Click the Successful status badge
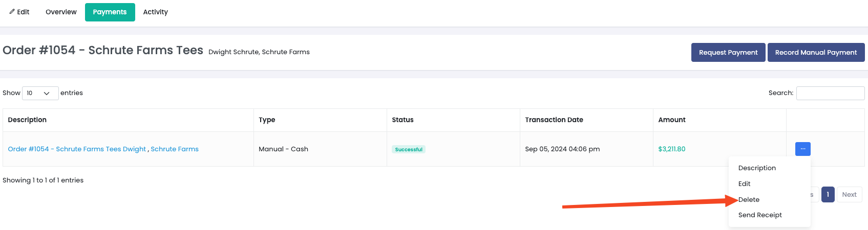Screen dimensions: 868x230 point(409,149)
